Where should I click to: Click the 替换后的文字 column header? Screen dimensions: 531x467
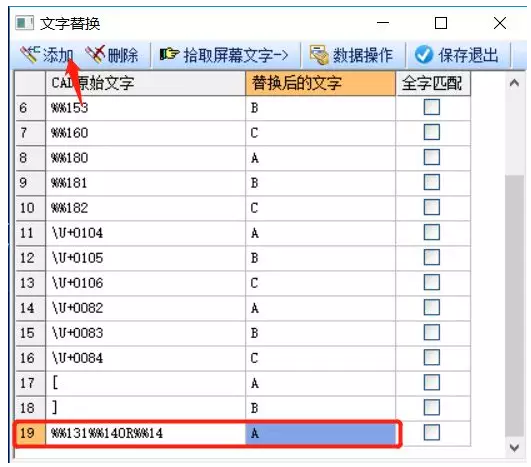(x=320, y=83)
